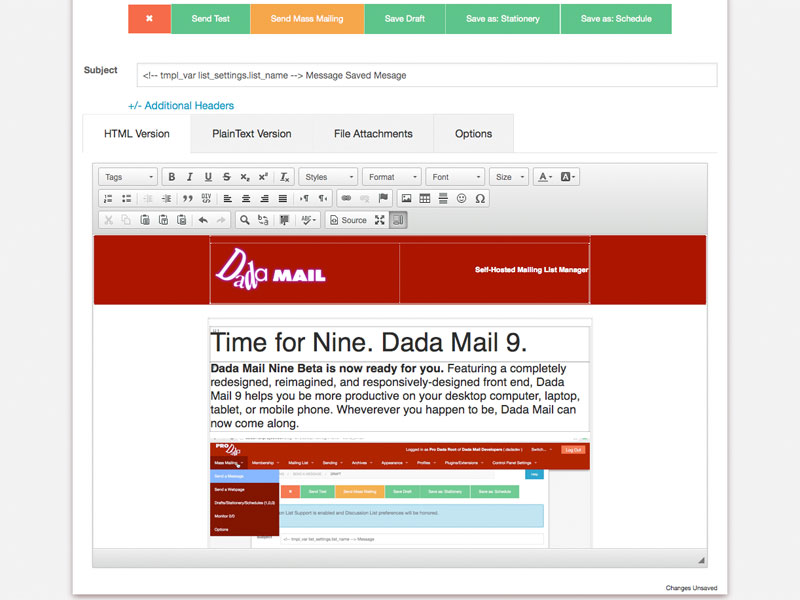Insert an image into the message
The image size is (800, 600).
pyautogui.click(x=406, y=199)
